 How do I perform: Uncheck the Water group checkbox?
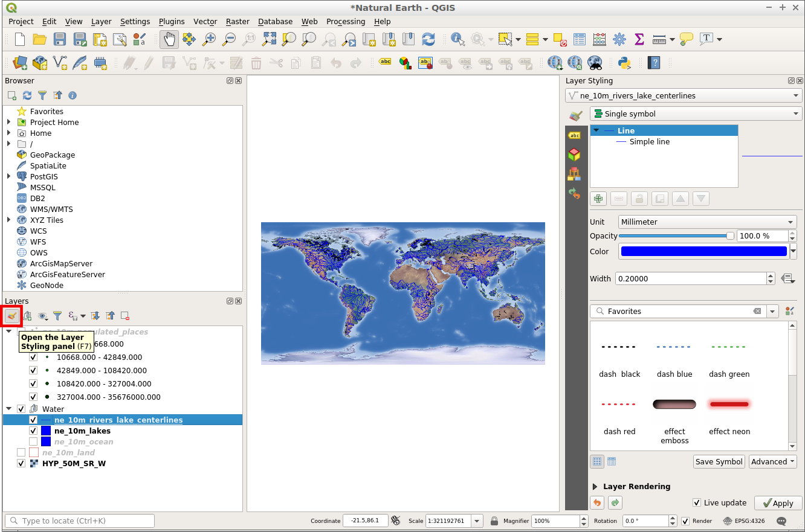pos(21,409)
